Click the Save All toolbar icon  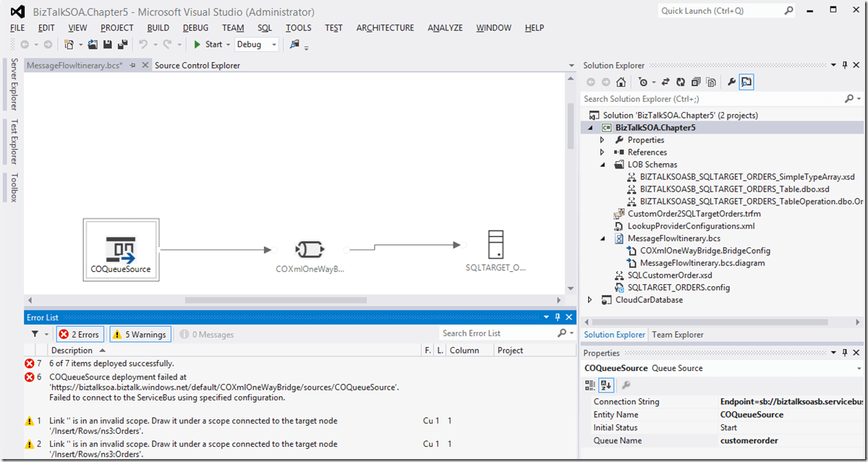point(122,45)
